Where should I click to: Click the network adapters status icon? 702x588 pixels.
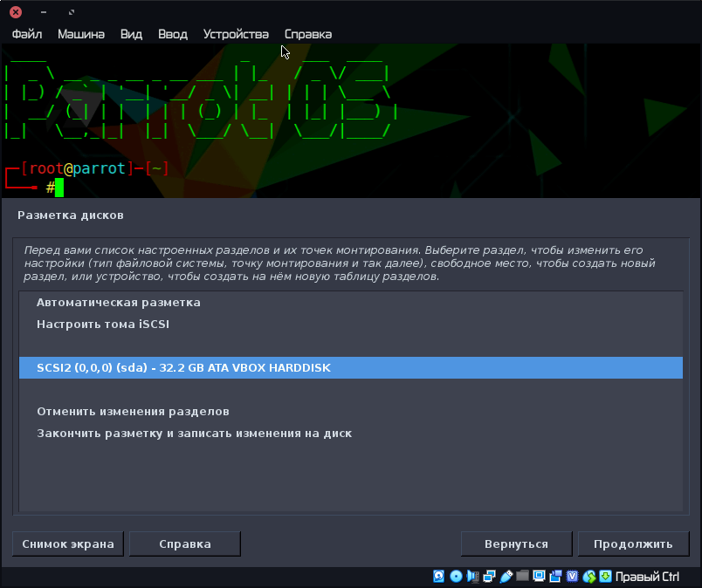point(489,576)
